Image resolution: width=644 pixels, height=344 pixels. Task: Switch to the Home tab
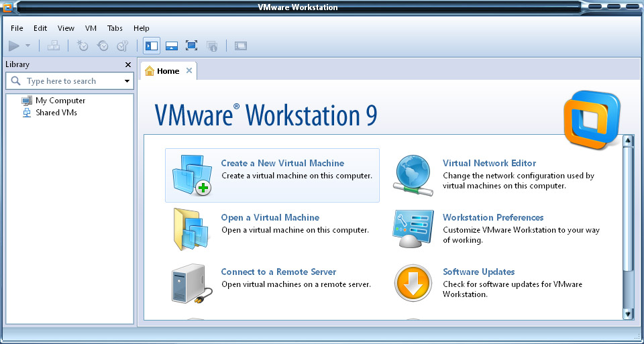(168, 71)
